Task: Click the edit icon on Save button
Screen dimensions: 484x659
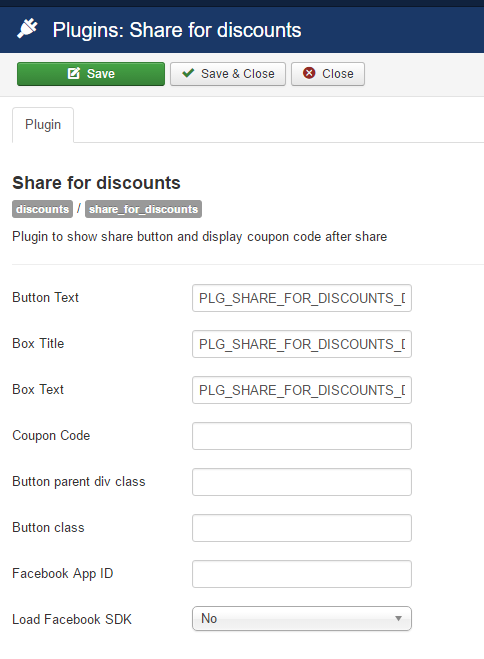Action: [74, 74]
